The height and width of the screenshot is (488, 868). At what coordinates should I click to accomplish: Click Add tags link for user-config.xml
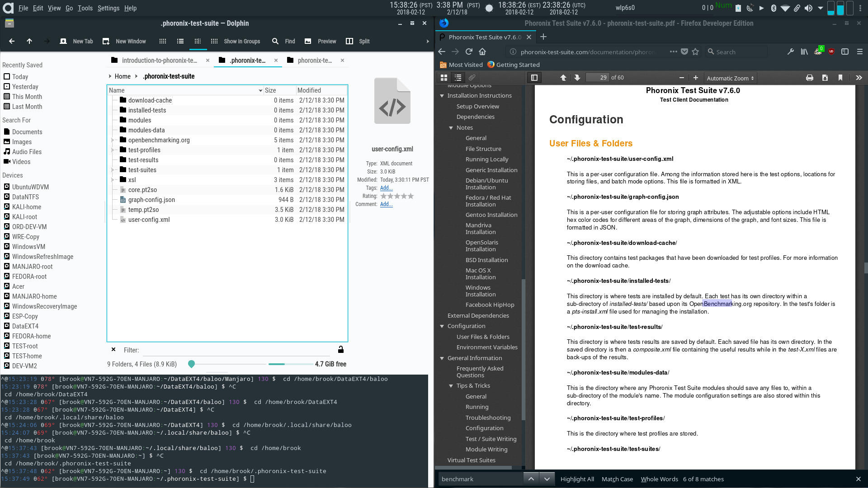point(386,188)
